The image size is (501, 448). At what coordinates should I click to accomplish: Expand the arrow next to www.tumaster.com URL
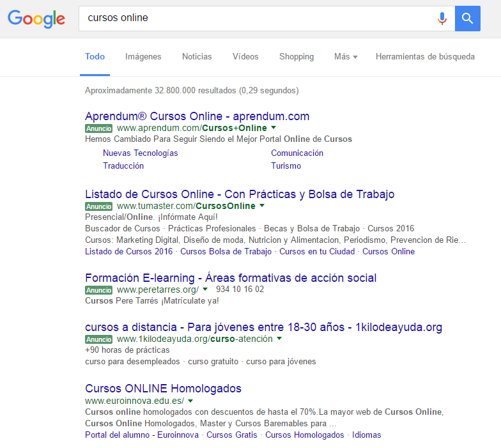[262, 206]
